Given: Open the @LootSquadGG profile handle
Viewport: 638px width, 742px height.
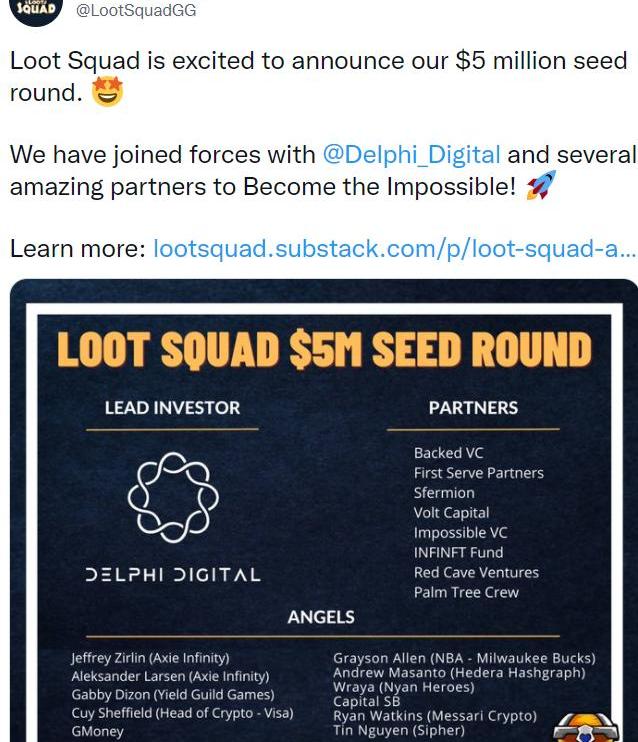Looking at the screenshot, I should point(136,11).
